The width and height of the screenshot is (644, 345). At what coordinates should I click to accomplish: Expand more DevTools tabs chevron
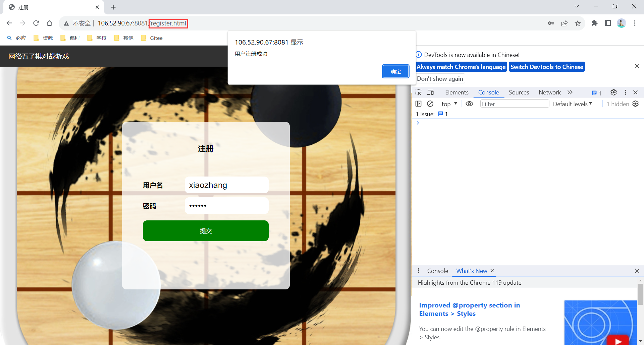click(570, 92)
